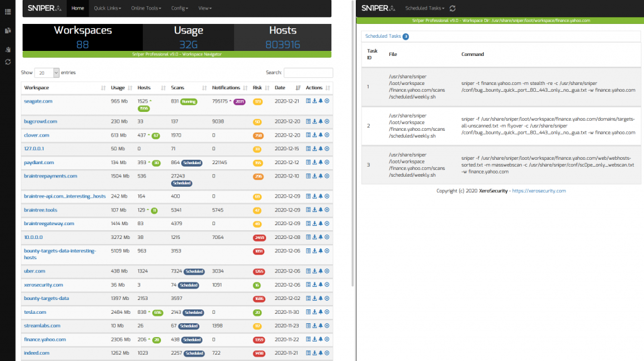Click inside the Search input field
The height and width of the screenshot is (361, 644).
coord(308,73)
